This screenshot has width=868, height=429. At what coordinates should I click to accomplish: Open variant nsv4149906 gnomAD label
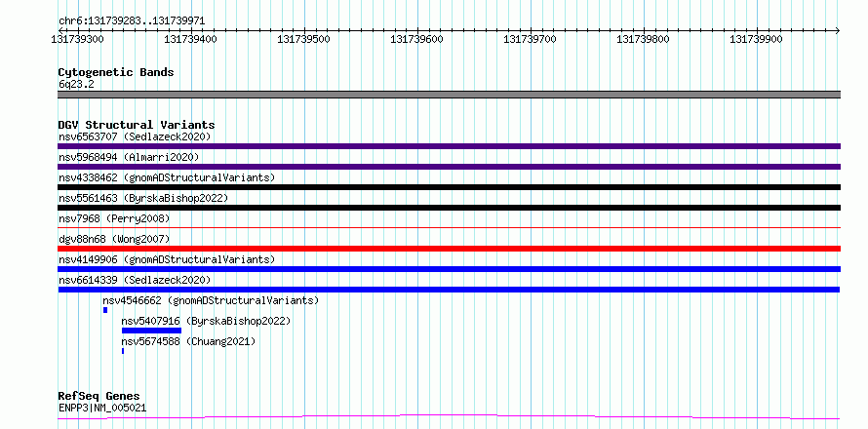[x=167, y=259]
